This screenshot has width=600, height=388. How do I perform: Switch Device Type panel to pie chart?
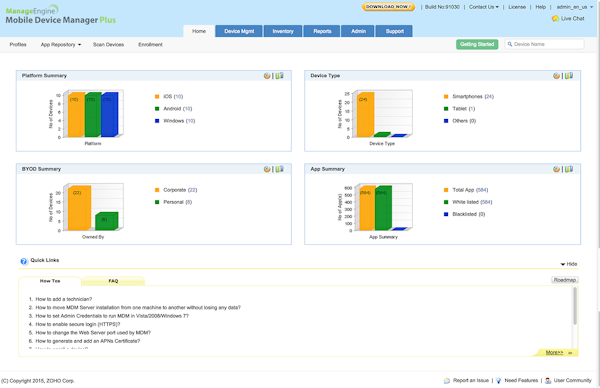pos(556,76)
